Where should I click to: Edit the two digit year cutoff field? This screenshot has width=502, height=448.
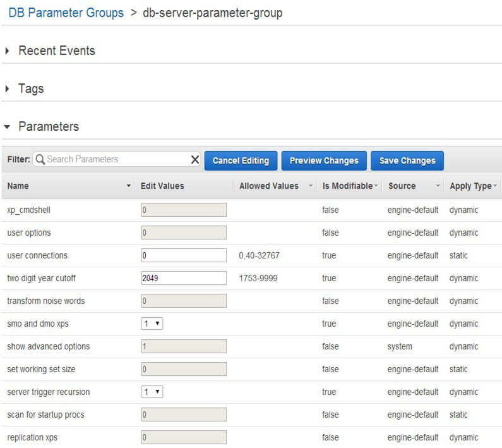(183, 278)
